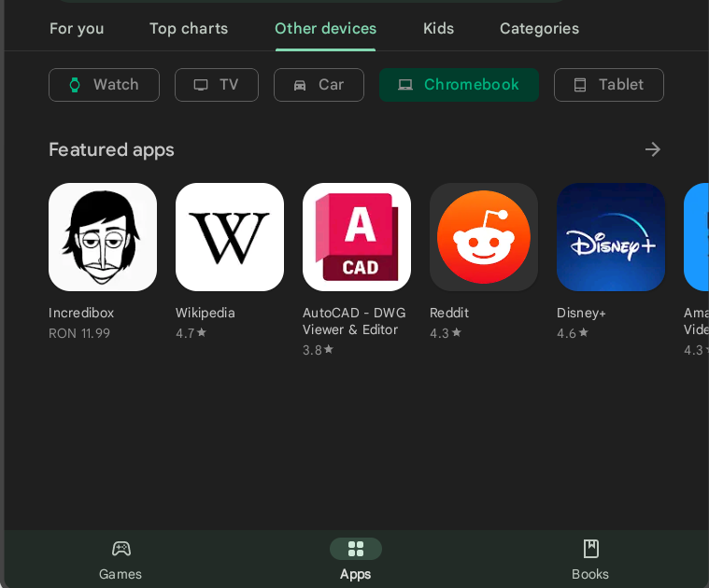
Task: Select the Tablet device filter chip
Action: coord(609,85)
